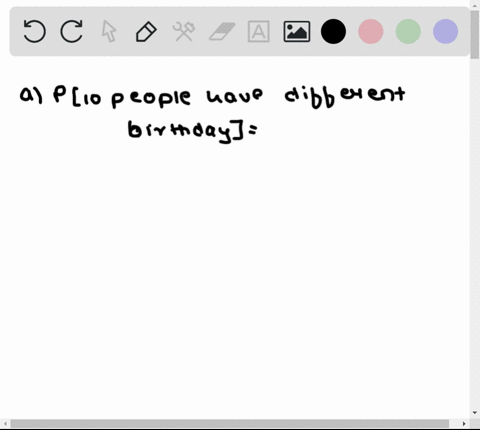The height and width of the screenshot is (430, 480).
Task: Select the pen drawing tool
Action: tap(146, 31)
